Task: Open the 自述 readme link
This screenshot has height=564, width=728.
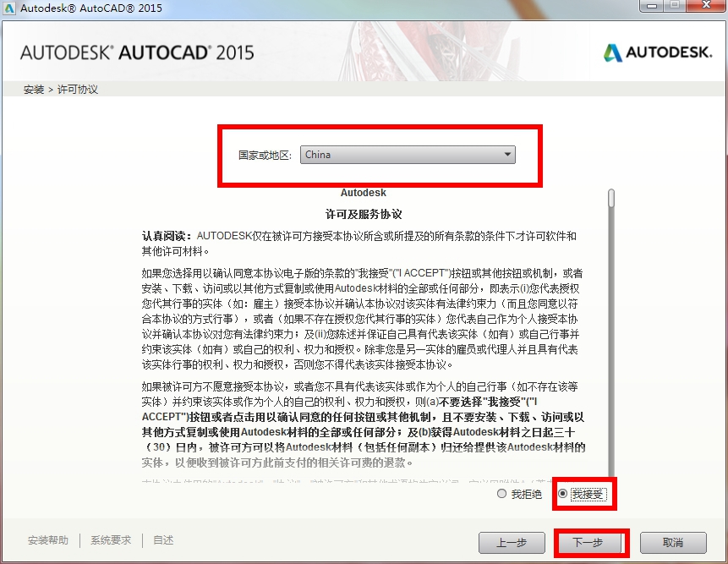Action: [x=161, y=540]
